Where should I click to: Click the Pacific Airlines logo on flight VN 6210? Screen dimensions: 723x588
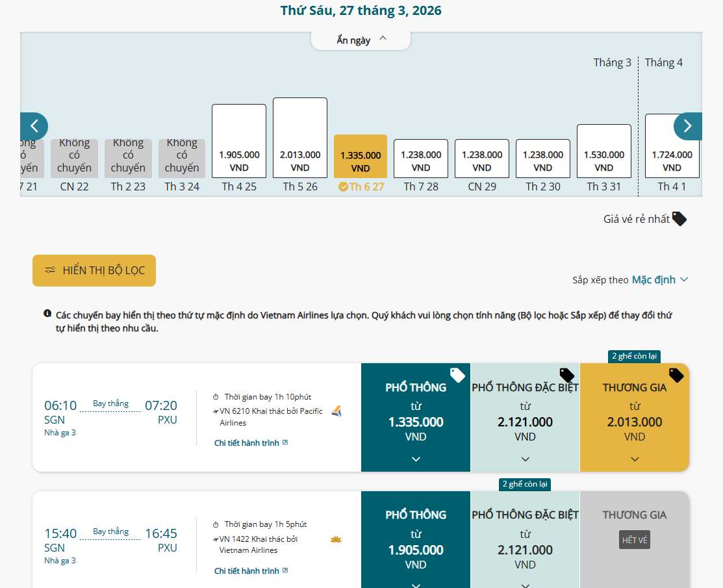(x=336, y=411)
